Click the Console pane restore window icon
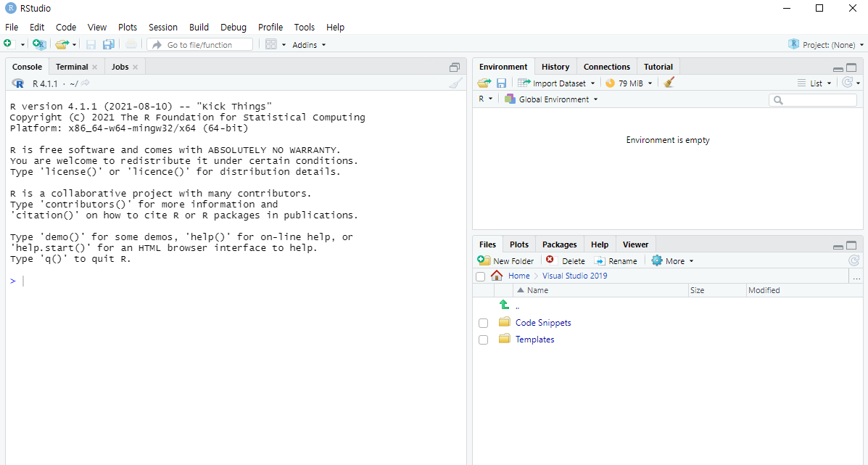 point(455,67)
